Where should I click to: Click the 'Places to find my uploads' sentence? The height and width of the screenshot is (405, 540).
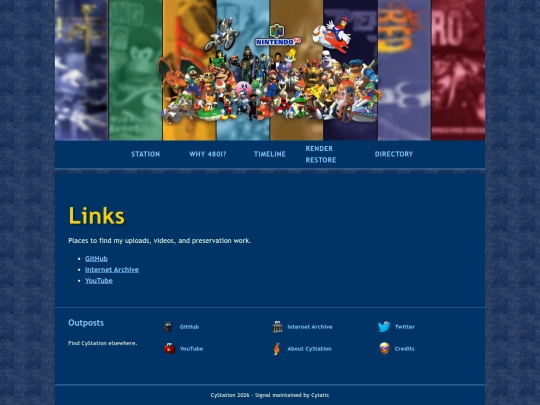(x=159, y=241)
